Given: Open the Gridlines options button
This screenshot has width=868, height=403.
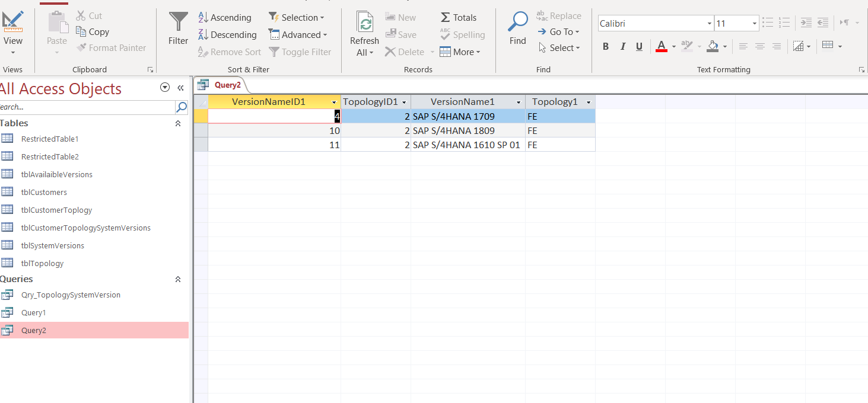Looking at the screenshot, I should point(802,47).
